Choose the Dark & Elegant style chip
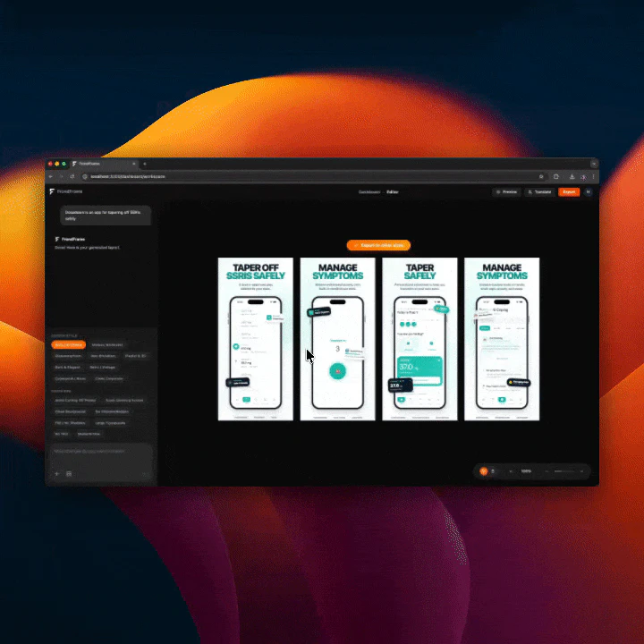The width and height of the screenshot is (644, 644). (67, 368)
